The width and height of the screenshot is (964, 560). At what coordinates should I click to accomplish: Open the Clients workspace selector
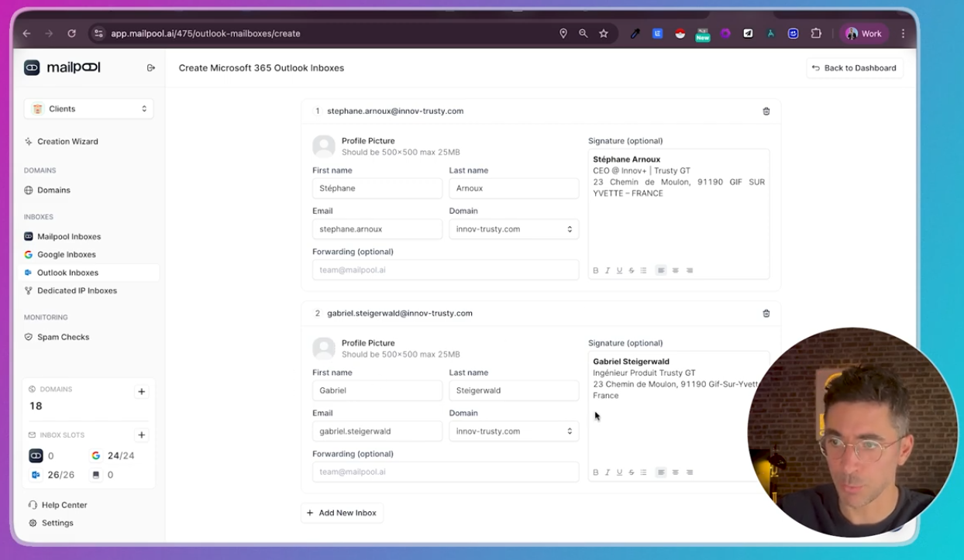89,109
